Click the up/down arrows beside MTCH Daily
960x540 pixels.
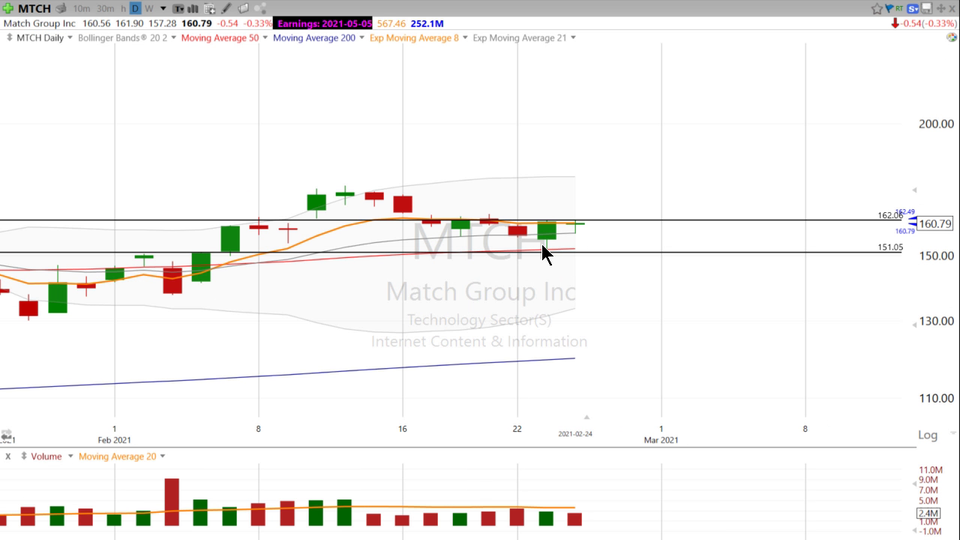[9, 38]
